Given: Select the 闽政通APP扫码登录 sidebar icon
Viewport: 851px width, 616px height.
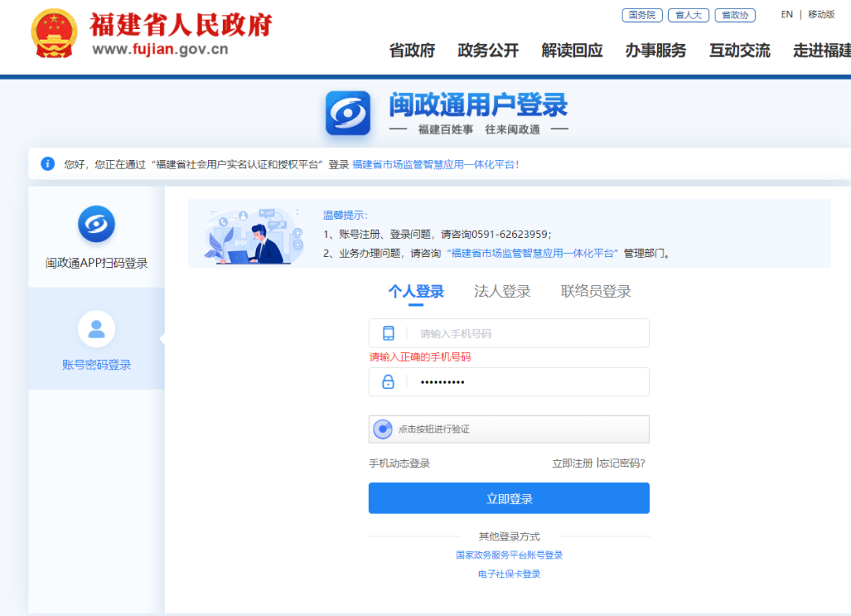Looking at the screenshot, I should point(96,225).
